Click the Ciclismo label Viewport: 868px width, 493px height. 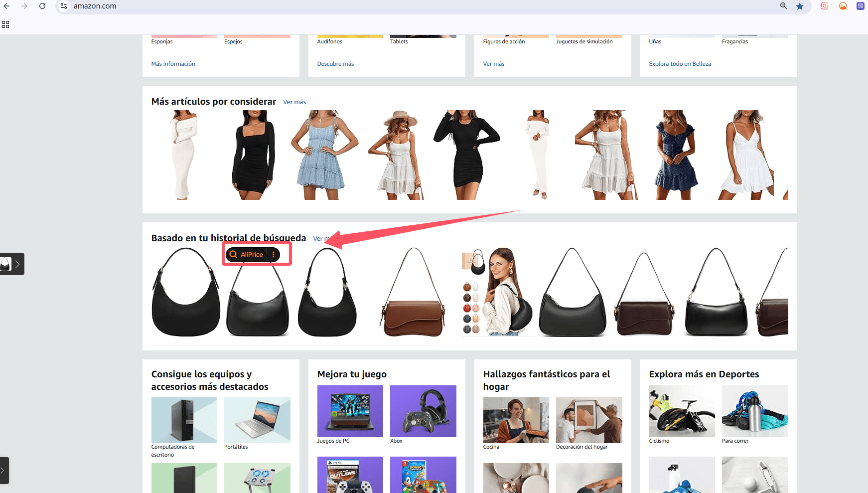point(659,441)
